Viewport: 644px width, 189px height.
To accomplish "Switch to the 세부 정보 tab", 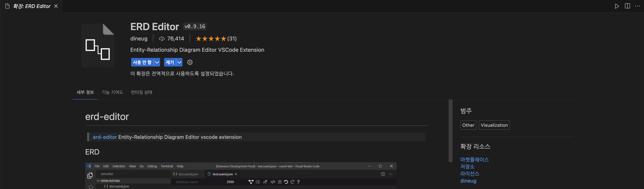I will point(85,92).
